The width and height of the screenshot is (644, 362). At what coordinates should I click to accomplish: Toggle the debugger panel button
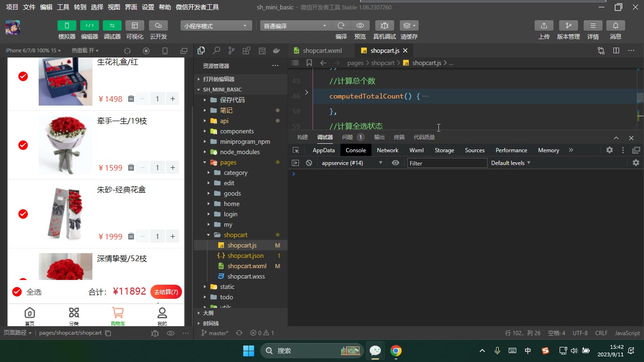112,25
